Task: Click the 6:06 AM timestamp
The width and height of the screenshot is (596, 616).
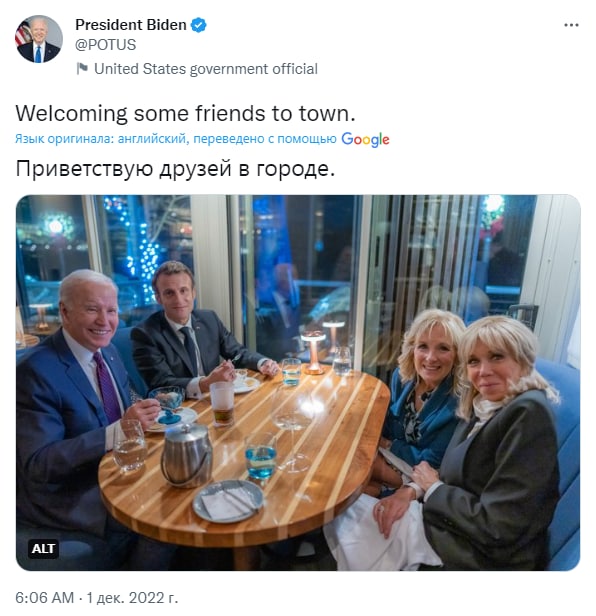Action: point(44,598)
